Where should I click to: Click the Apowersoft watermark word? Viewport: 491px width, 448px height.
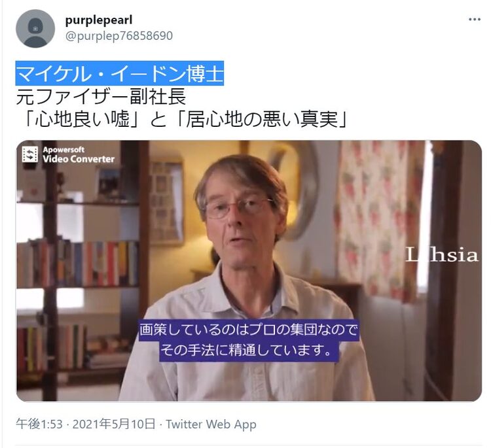[x=64, y=150]
